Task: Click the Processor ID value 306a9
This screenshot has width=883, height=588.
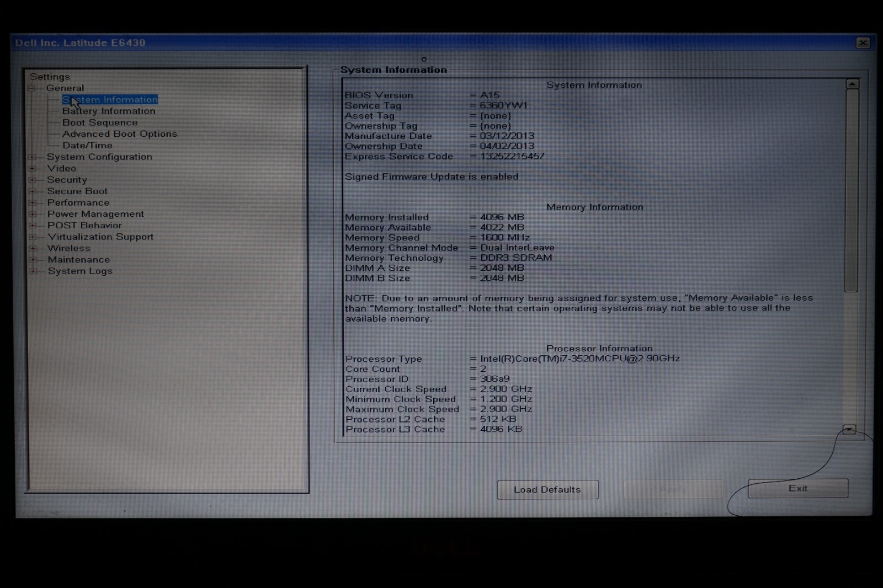Action: (494, 379)
